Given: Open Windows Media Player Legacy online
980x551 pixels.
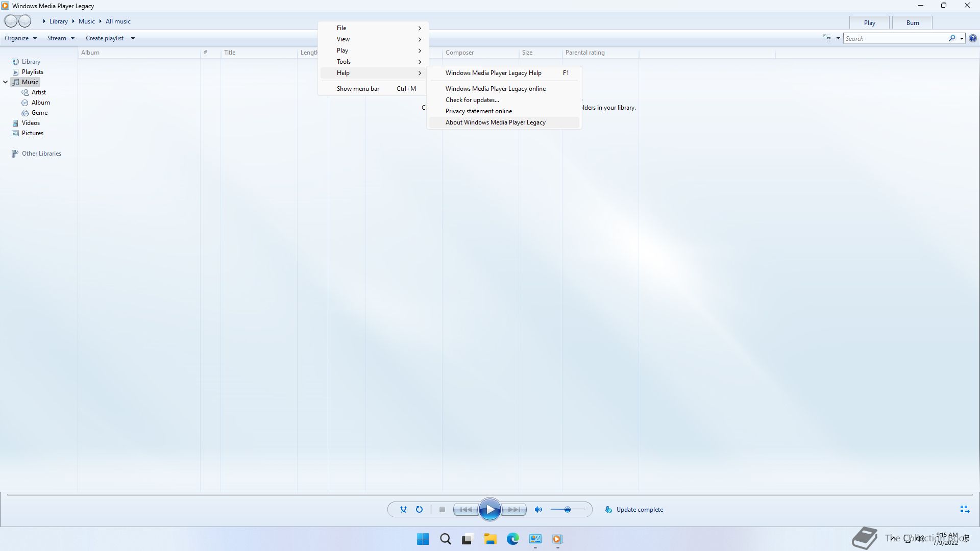Looking at the screenshot, I should [x=504, y=89].
